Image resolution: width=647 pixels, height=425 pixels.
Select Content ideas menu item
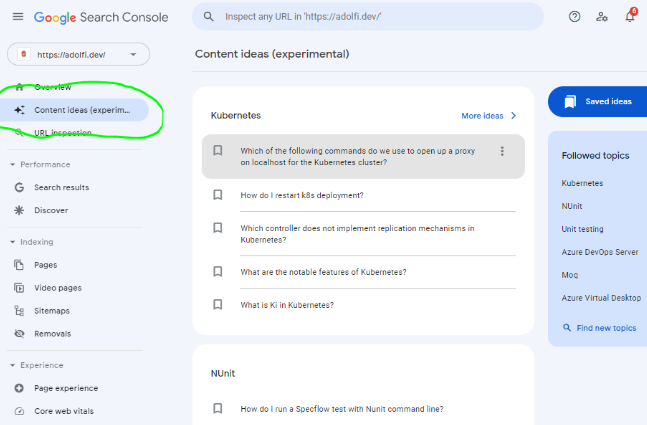74,110
